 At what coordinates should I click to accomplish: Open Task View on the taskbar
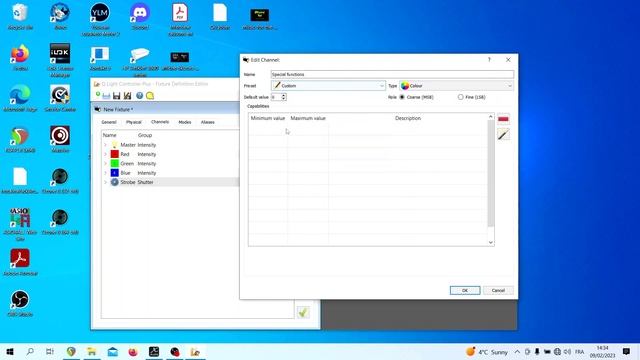coord(50,351)
